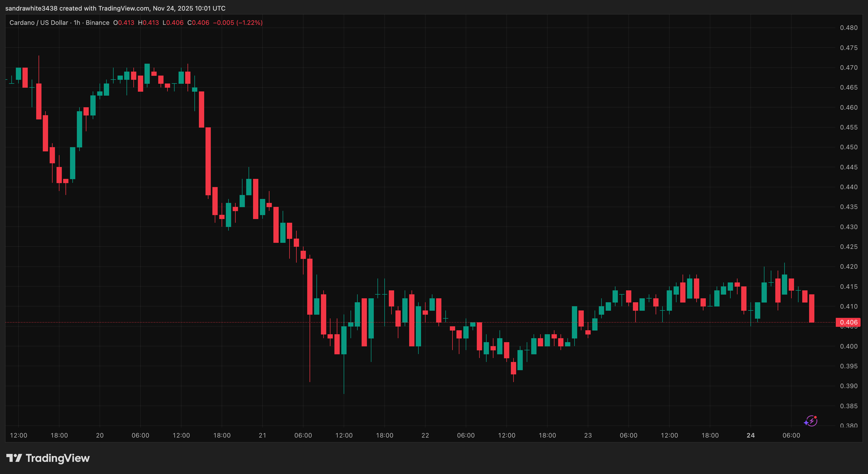Select the bold 24 date label on time axis
The image size is (868, 474).
751,435
